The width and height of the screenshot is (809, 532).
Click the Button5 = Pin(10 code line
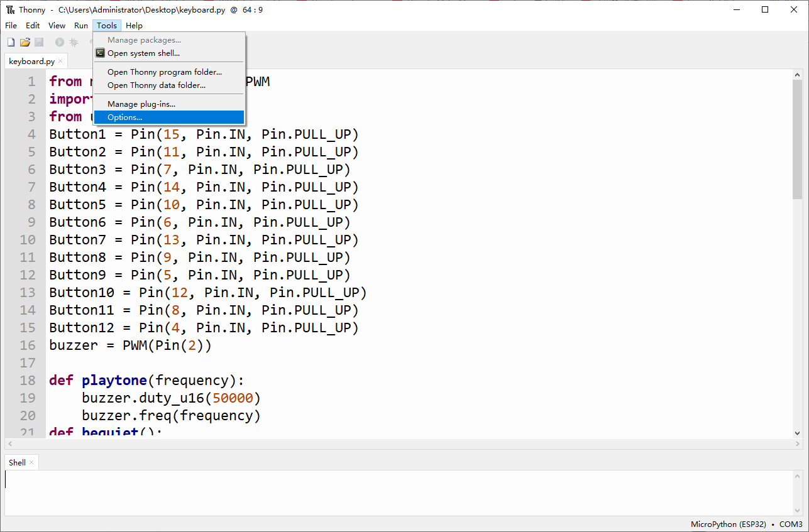tap(204, 205)
